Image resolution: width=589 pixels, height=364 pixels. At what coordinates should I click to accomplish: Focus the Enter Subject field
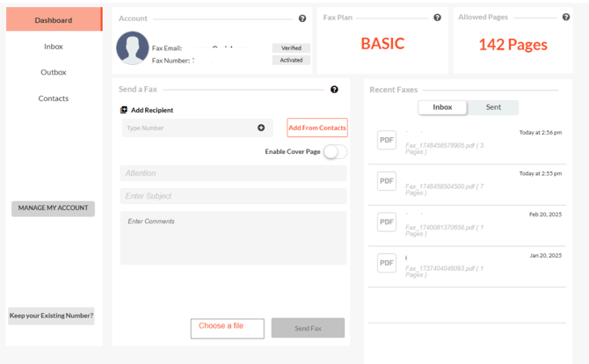coord(233,196)
